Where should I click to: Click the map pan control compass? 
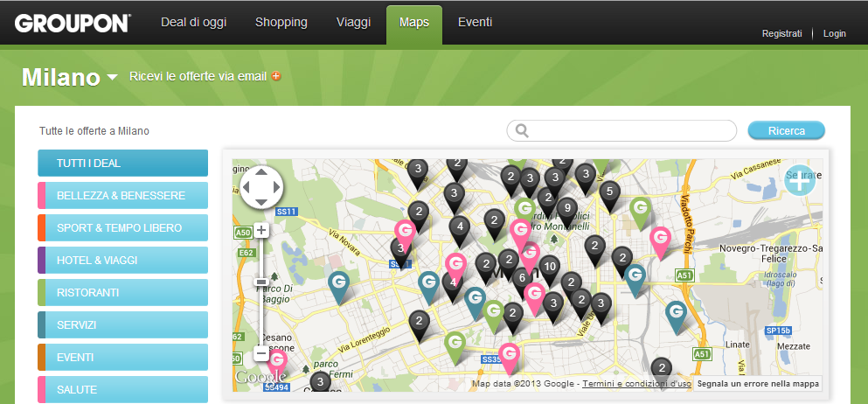261,187
